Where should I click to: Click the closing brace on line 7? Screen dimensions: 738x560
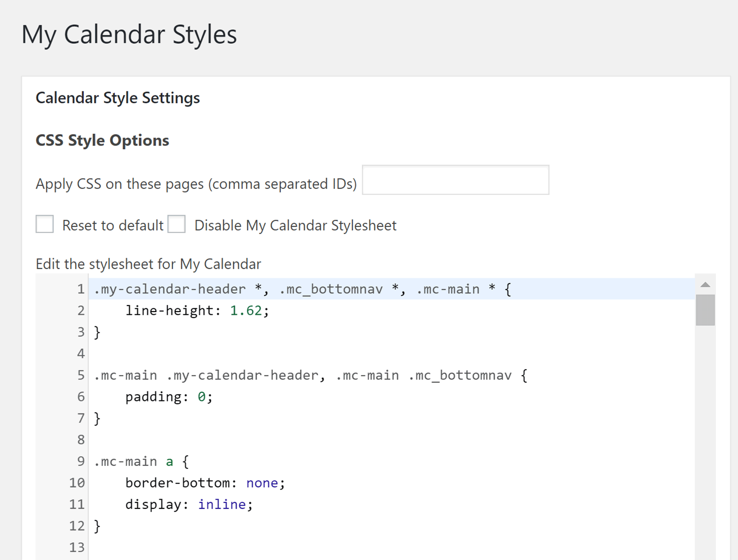(97, 419)
